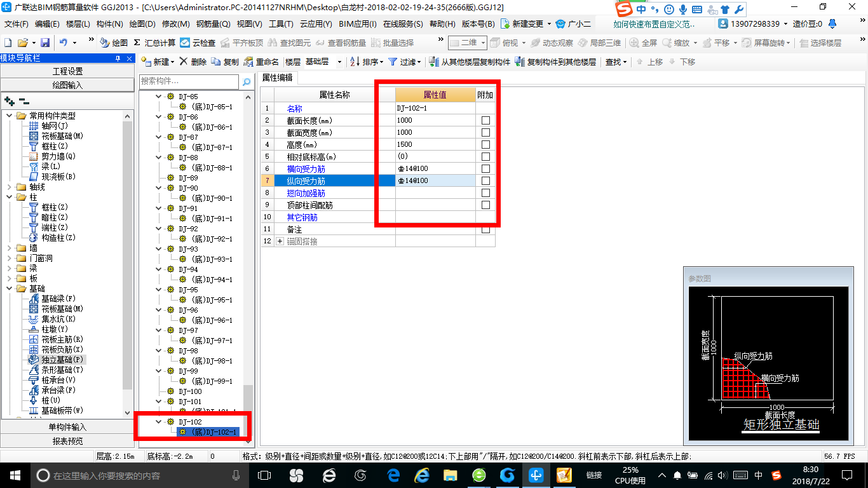Click 绘图输入 navigation button
This screenshot has width=868, height=488.
click(67, 85)
